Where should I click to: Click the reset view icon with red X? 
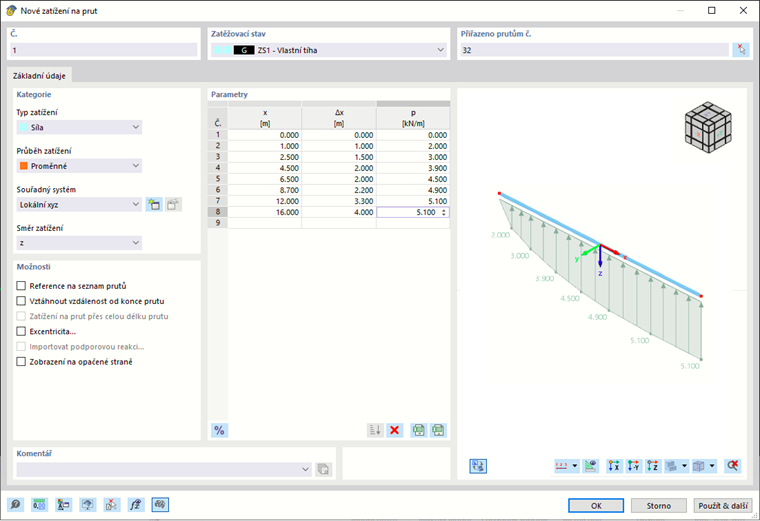coord(732,466)
